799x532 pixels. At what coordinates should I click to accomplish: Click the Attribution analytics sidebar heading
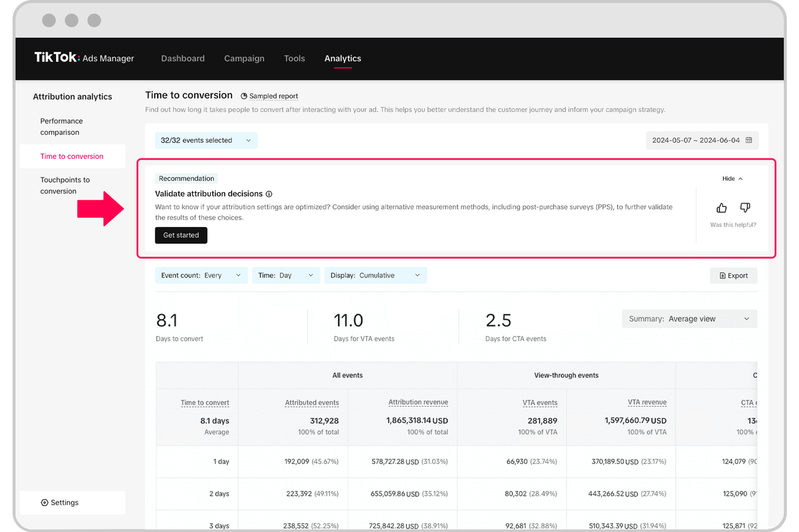pyautogui.click(x=72, y=97)
